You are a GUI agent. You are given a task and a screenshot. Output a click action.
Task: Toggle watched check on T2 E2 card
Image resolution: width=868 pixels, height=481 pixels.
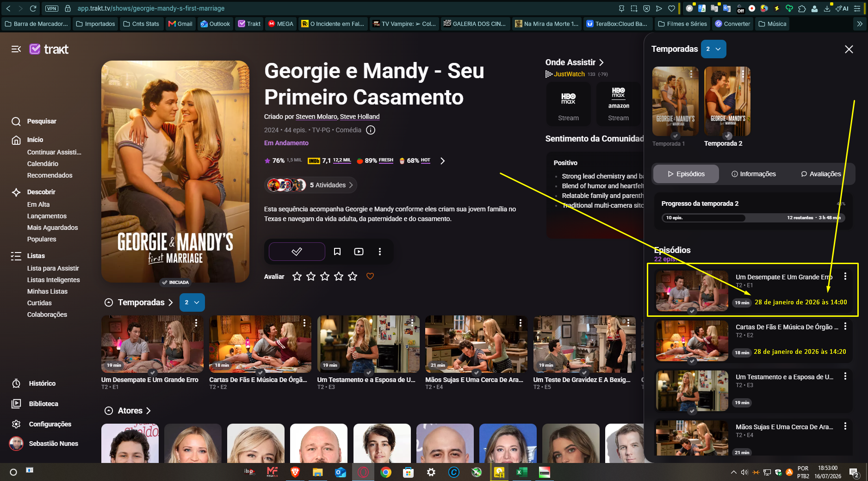point(260,372)
